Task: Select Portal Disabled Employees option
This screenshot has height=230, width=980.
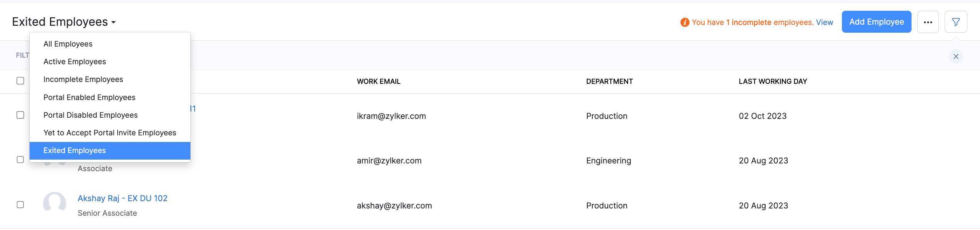Action: click(x=90, y=115)
